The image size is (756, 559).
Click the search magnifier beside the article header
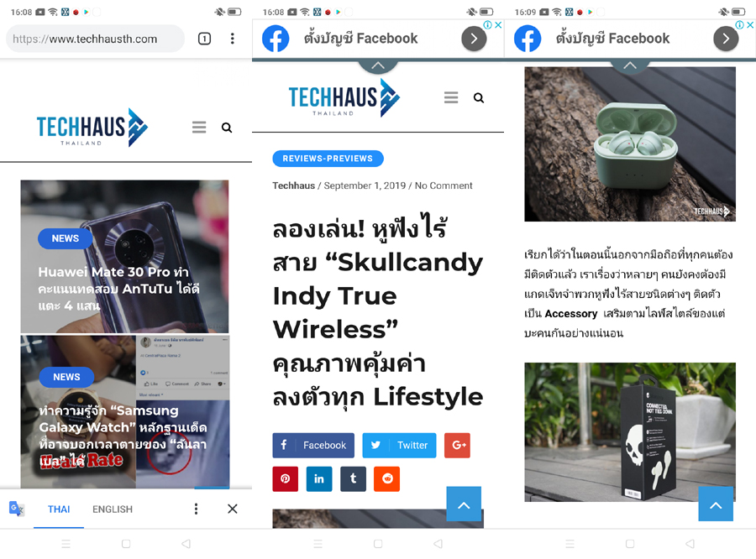point(478,98)
